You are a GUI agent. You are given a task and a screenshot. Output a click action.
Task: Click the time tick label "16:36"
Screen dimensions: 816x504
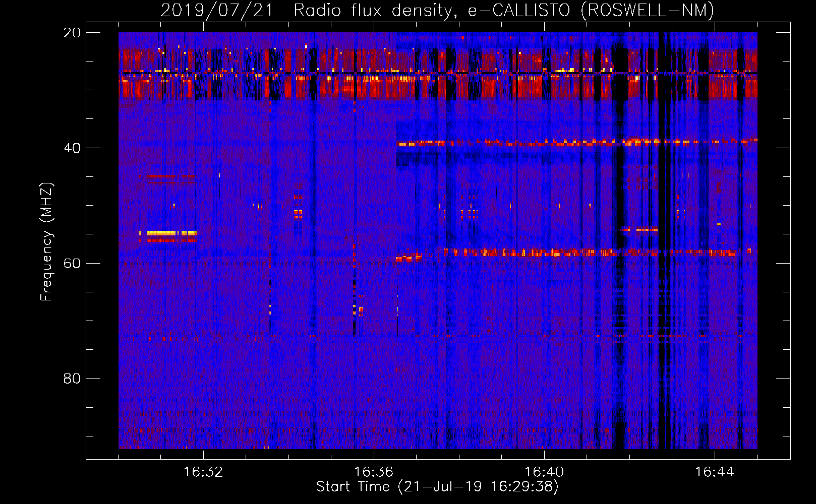pos(374,472)
